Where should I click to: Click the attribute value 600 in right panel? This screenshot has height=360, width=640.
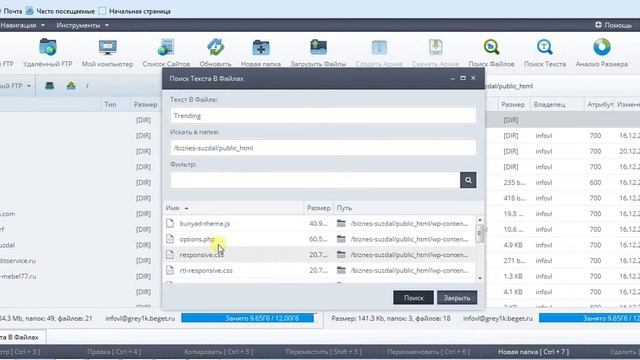coord(595,182)
